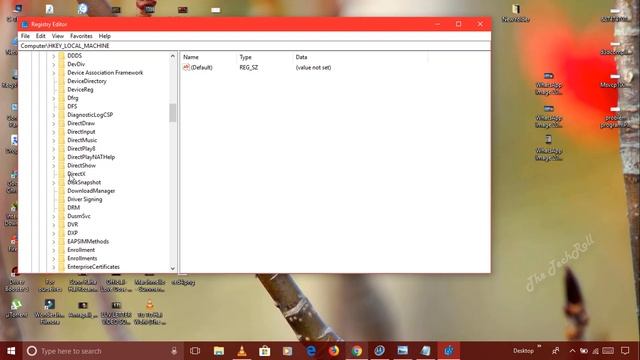
Task: Expand the DirectMusic key
Action: point(53,140)
